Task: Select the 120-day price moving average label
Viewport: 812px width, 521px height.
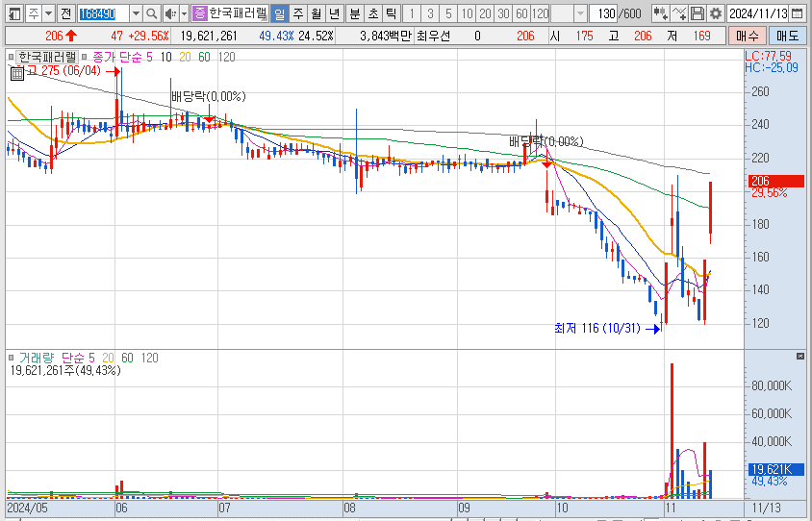Action: [x=226, y=57]
